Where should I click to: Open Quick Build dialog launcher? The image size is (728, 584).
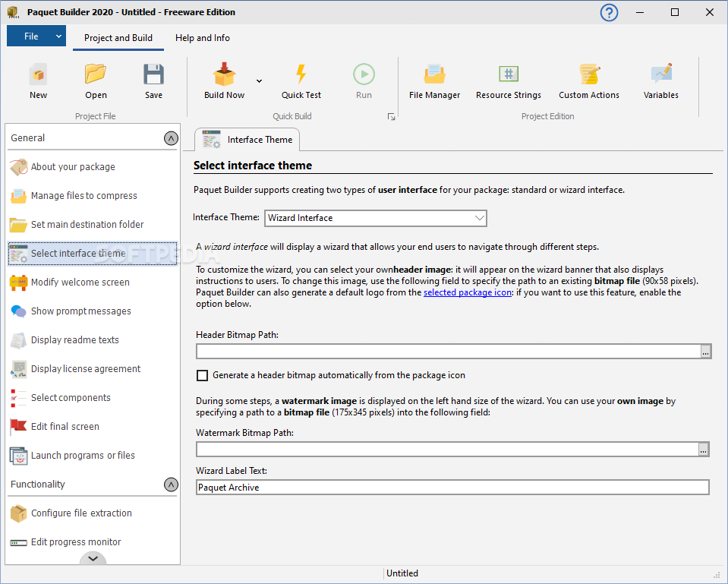(391, 117)
